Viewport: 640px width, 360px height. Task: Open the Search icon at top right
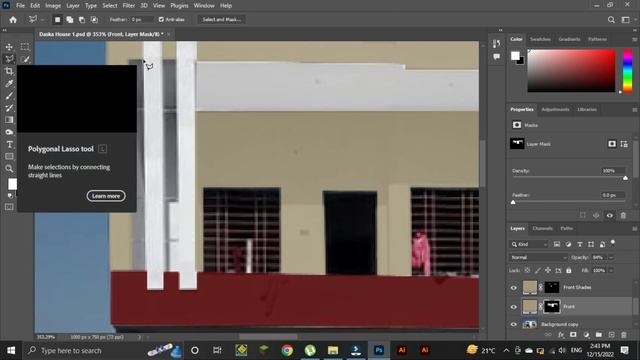coord(611,20)
